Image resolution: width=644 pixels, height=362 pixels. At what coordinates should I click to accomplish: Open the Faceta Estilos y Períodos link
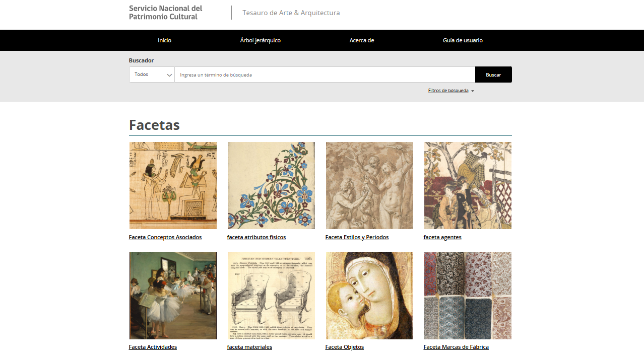(357, 237)
